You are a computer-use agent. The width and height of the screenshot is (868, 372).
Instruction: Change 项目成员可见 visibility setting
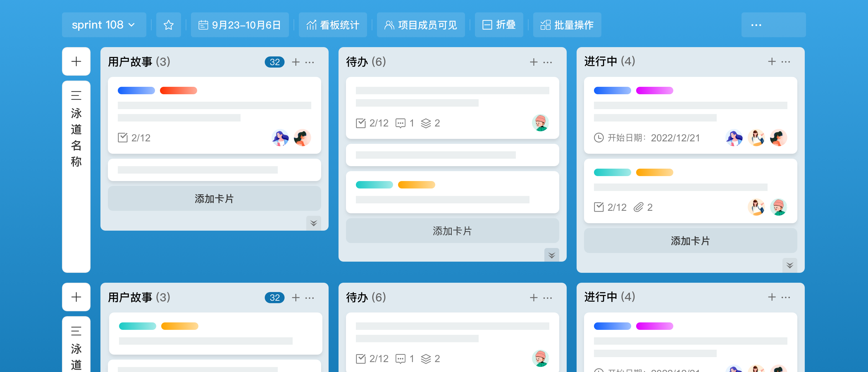point(421,25)
